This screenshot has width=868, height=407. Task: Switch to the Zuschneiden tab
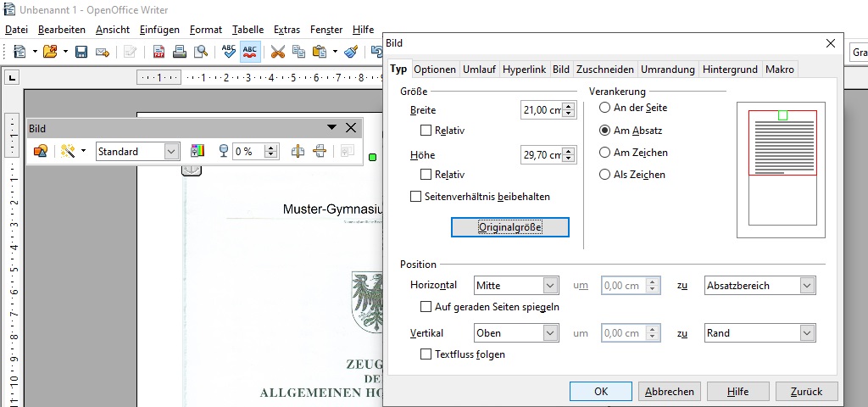tap(604, 70)
